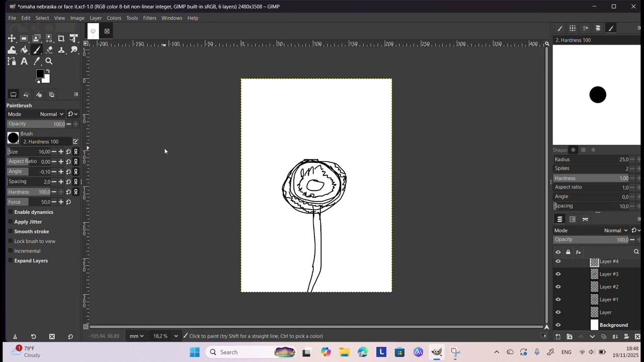Viewport: 644px width, 362px height.
Task: Open the Images tab in toolbox dock
Action: coord(51,95)
